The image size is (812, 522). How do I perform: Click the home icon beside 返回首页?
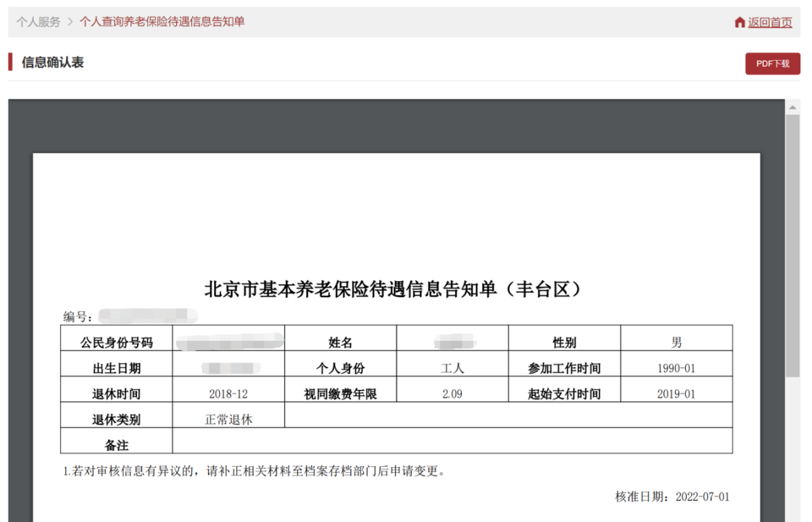coord(739,22)
